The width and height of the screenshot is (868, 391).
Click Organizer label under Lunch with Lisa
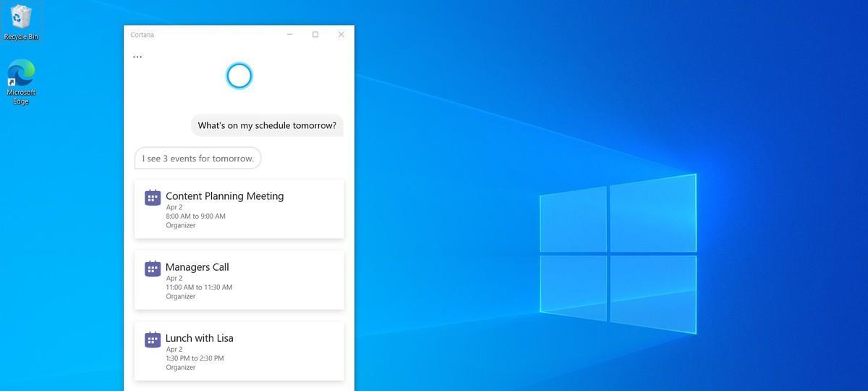tap(181, 367)
